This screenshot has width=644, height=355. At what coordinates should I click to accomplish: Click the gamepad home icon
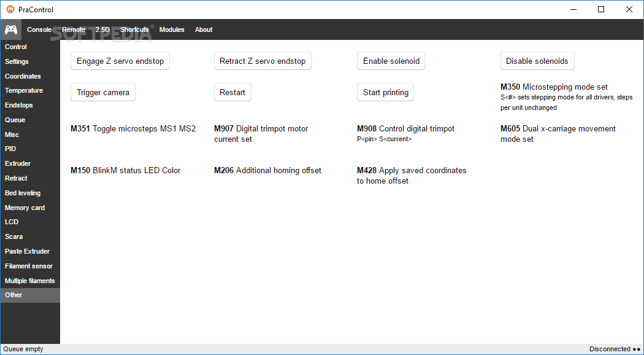click(10, 29)
